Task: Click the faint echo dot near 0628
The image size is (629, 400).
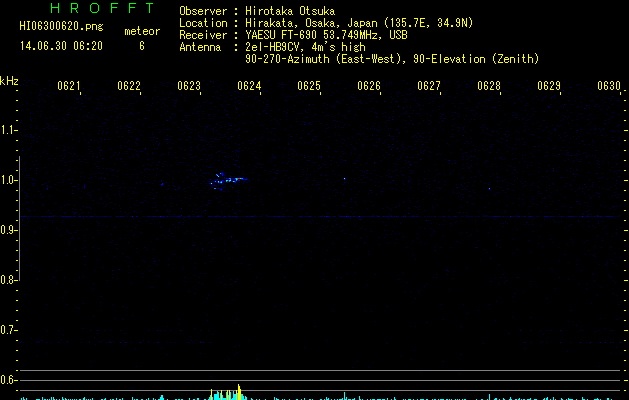Action: coord(489,189)
